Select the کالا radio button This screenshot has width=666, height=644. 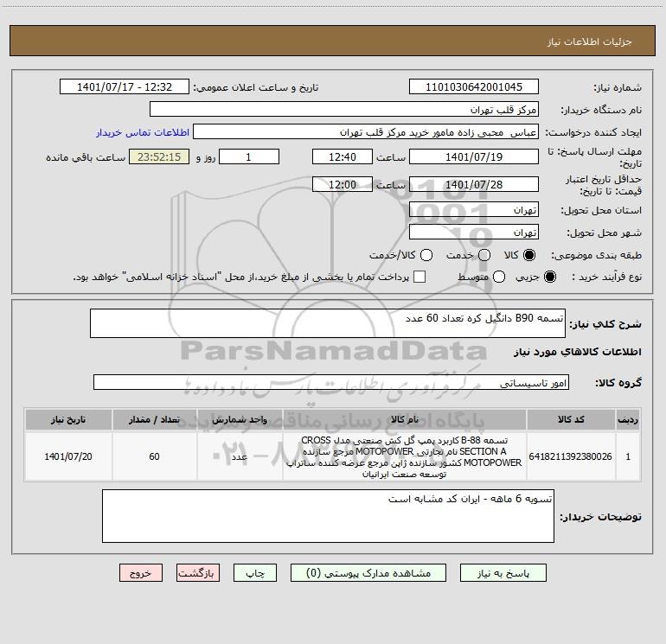coord(529,255)
